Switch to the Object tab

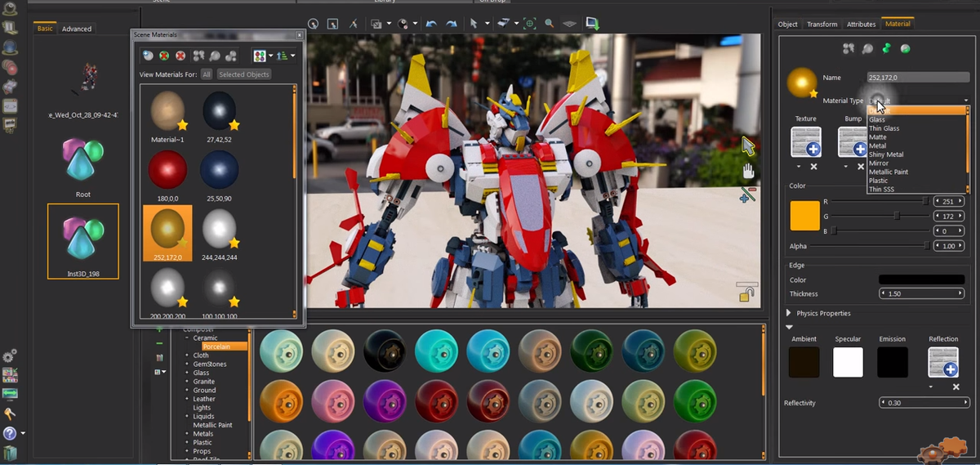tap(787, 24)
